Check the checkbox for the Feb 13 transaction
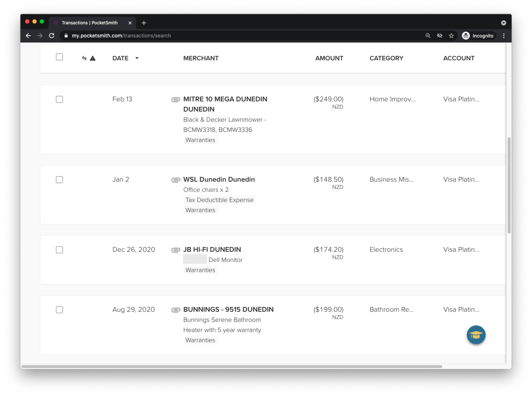This screenshot has height=396, width=532. pyautogui.click(x=59, y=99)
